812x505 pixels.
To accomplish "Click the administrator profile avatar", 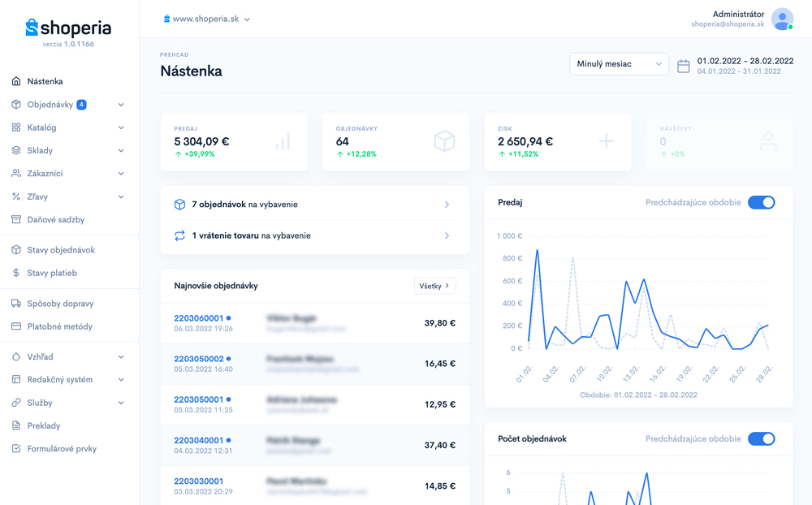I will click(x=782, y=19).
